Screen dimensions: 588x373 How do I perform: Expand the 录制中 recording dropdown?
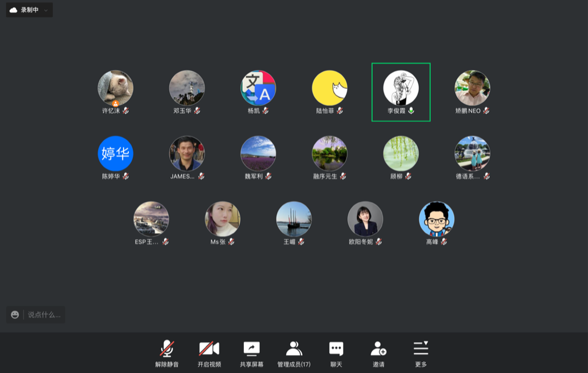tap(46, 10)
